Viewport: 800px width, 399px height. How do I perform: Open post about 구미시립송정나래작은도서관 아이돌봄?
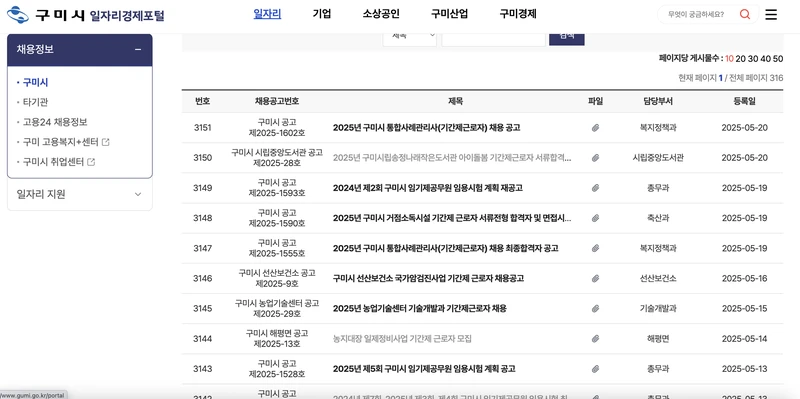[452, 158]
